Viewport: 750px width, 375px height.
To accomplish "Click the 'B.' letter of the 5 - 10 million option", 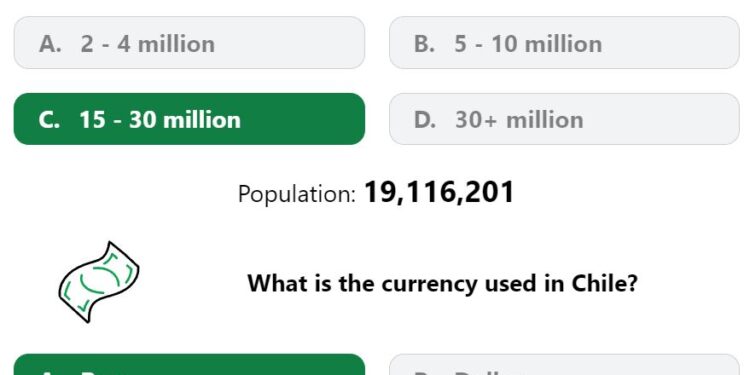I will pos(425,44).
